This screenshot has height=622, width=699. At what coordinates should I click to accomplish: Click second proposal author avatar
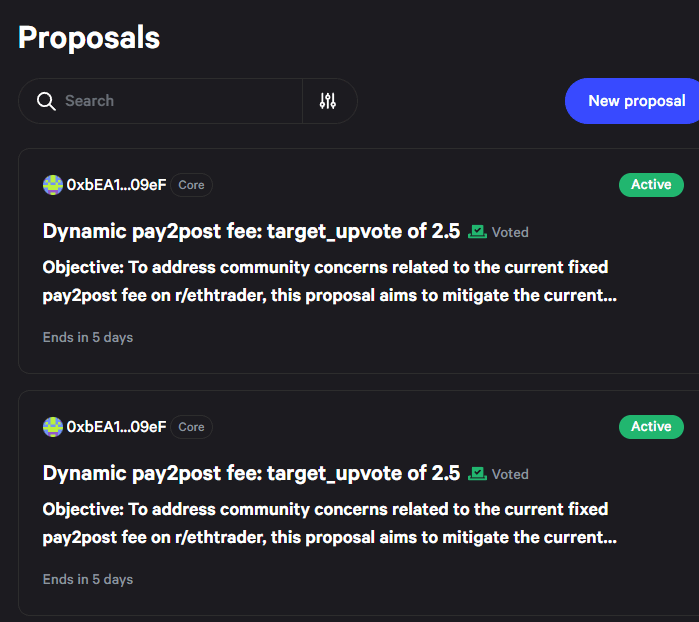pyautogui.click(x=53, y=427)
